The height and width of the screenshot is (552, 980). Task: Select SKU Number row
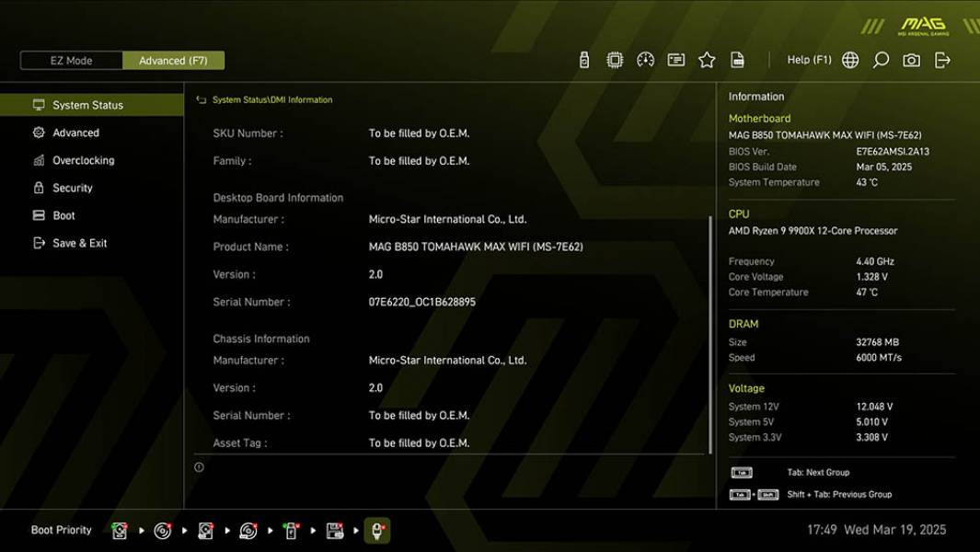point(450,133)
